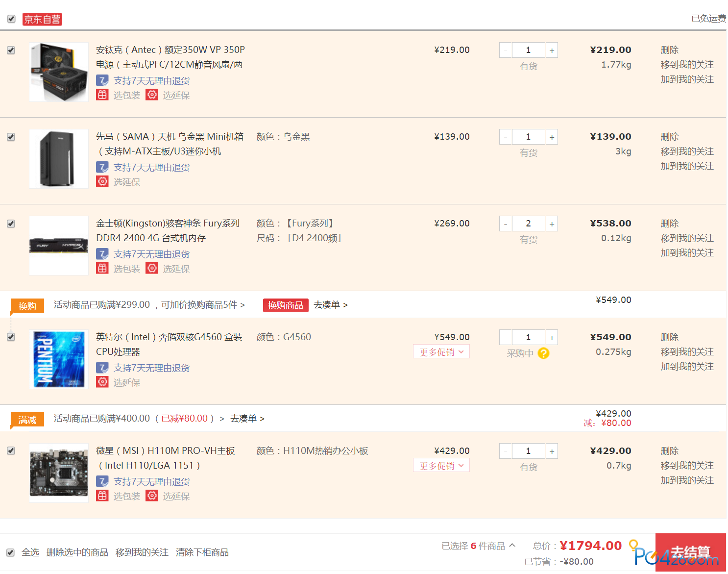Click 选包装 text under MSI motherboard

[127, 496]
